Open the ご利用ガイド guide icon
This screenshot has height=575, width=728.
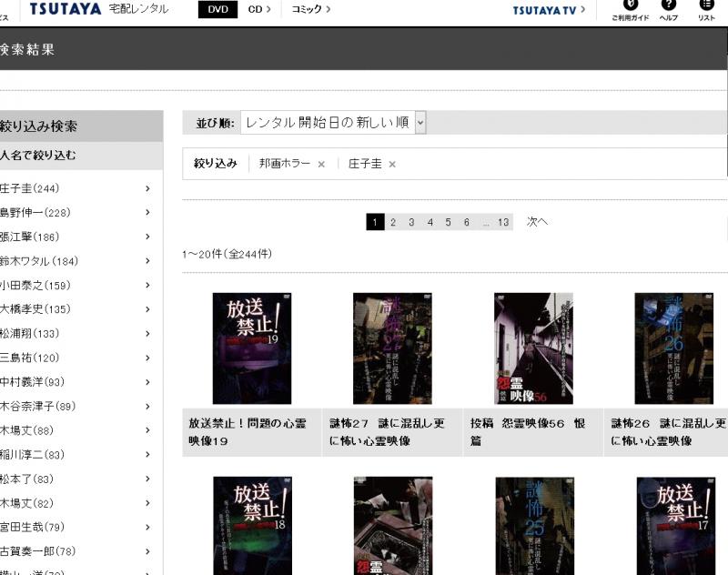630,10
